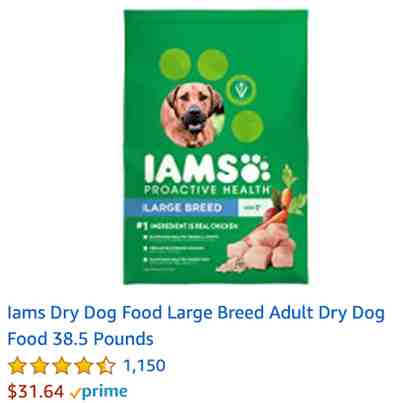Click 'Food 38.5 Pounds' title line
Screen dimensions: 400x403
pos(80,339)
